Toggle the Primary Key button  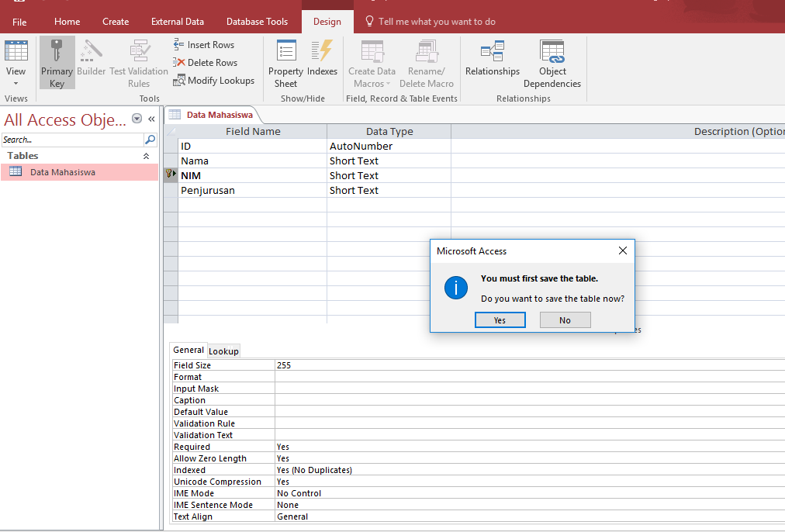[57, 63]
